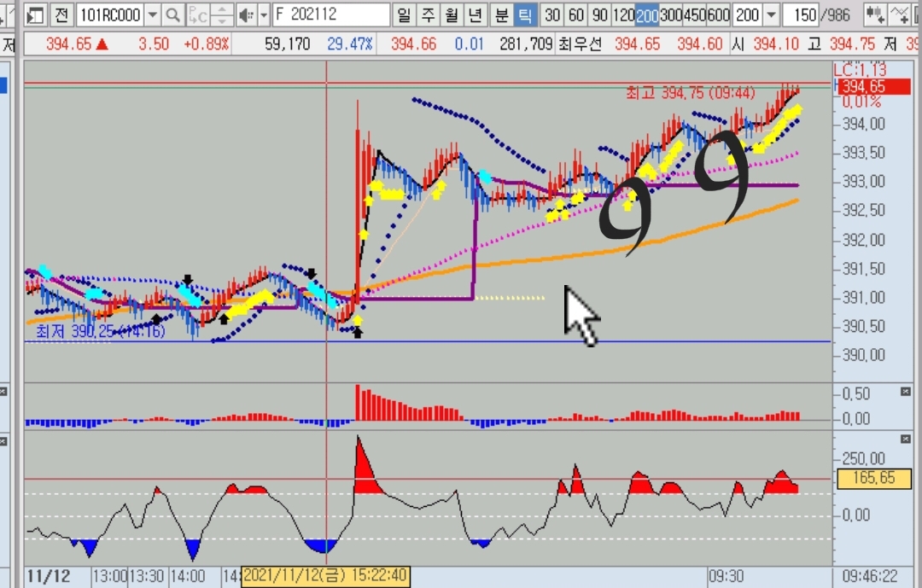Click the bar count field showing 150
Image resolution: width=922 pixels, height=588 pixels.
[x=802, y=15]
